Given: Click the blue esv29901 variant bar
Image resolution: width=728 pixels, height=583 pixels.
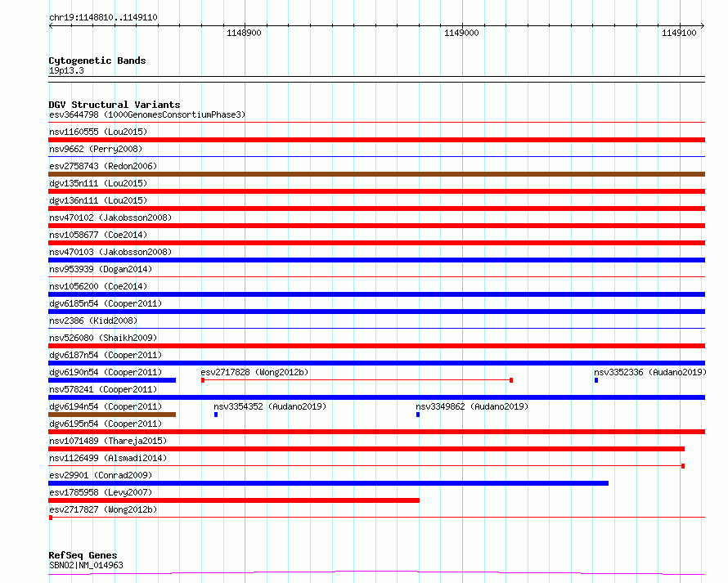Looking at the screenshot, I should (x=328, y=483).
